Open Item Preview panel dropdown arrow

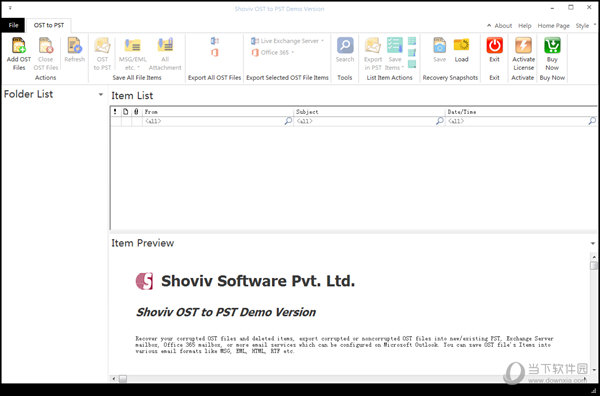point(593,243)
